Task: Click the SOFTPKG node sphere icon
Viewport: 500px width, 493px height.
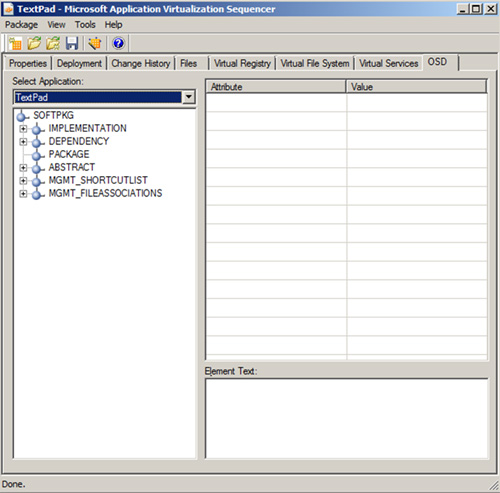Action: click(x=21, y=116)
